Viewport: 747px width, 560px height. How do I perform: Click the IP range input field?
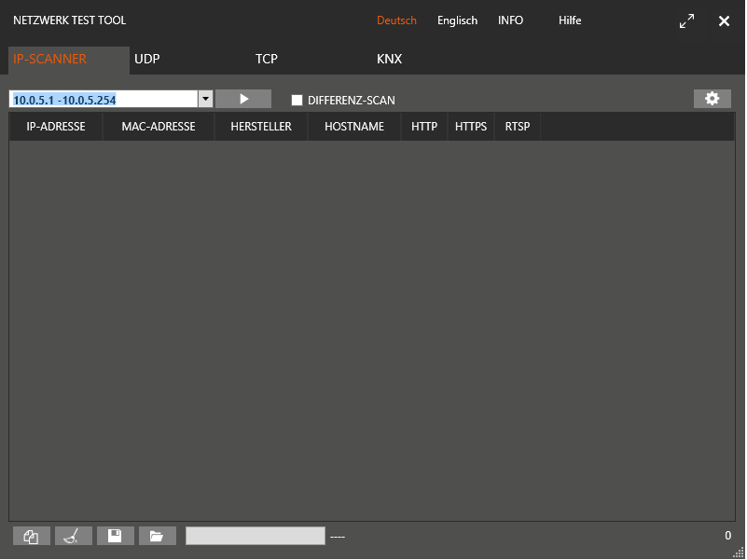pos(103,100)
